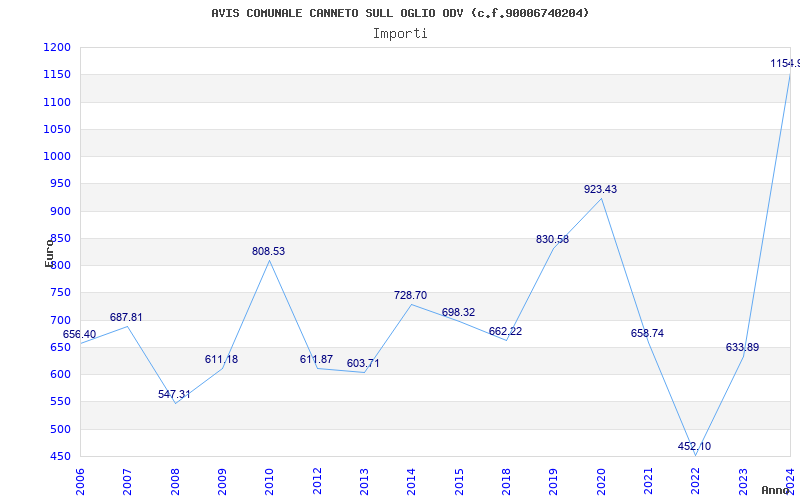Image resolution: width=800 pixels, height=500 pixels.
Task: Click the 611.87 data label
Action: (316, 359)
